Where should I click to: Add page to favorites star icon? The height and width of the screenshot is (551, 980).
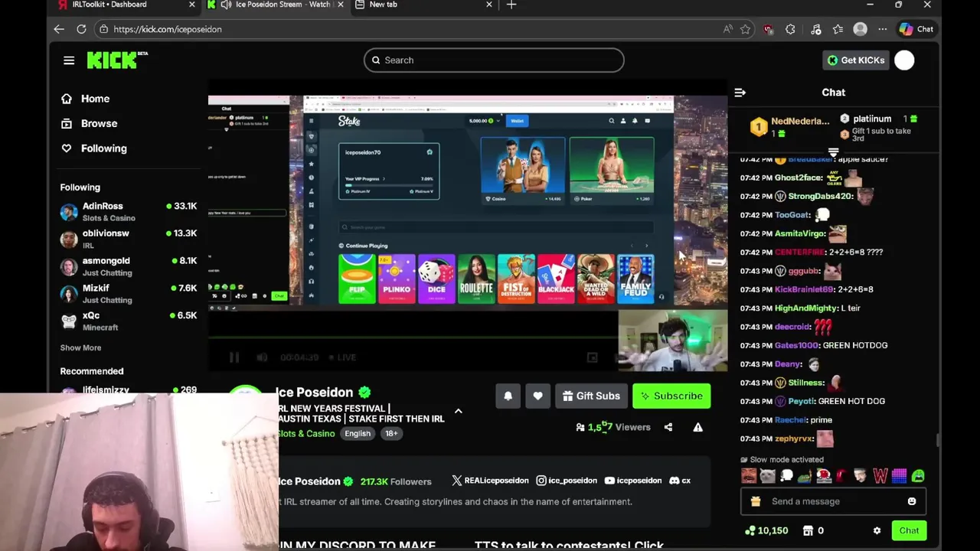[745, 29]
